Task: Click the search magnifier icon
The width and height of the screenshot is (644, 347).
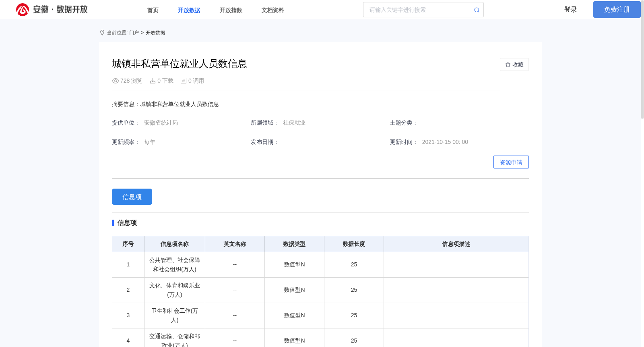Action: tap(477, 10)
